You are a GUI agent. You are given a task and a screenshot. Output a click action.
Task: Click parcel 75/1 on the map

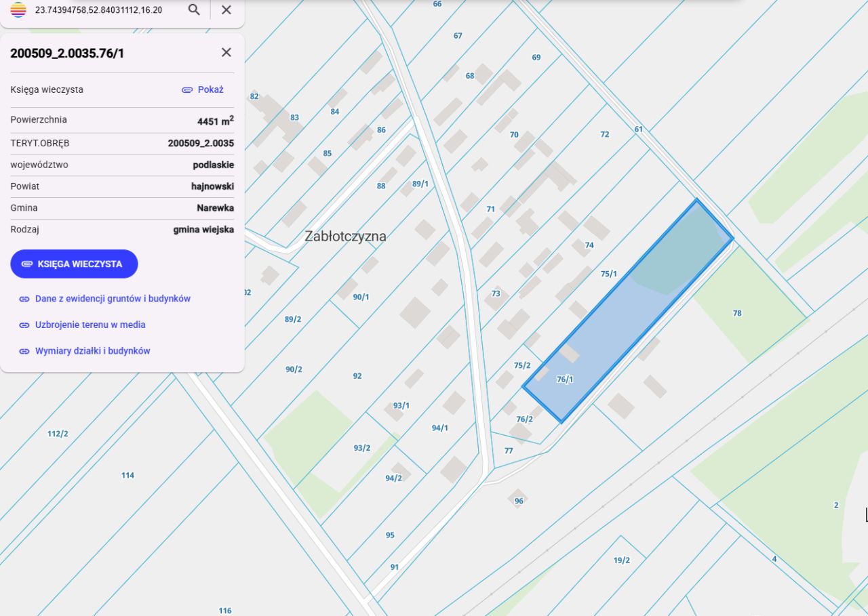[x=609, y=274]
